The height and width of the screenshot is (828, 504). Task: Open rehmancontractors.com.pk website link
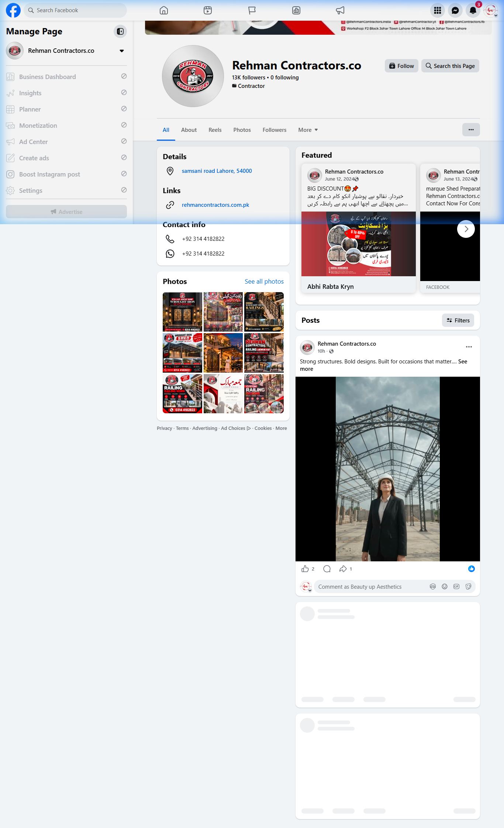tap(215, 205)
